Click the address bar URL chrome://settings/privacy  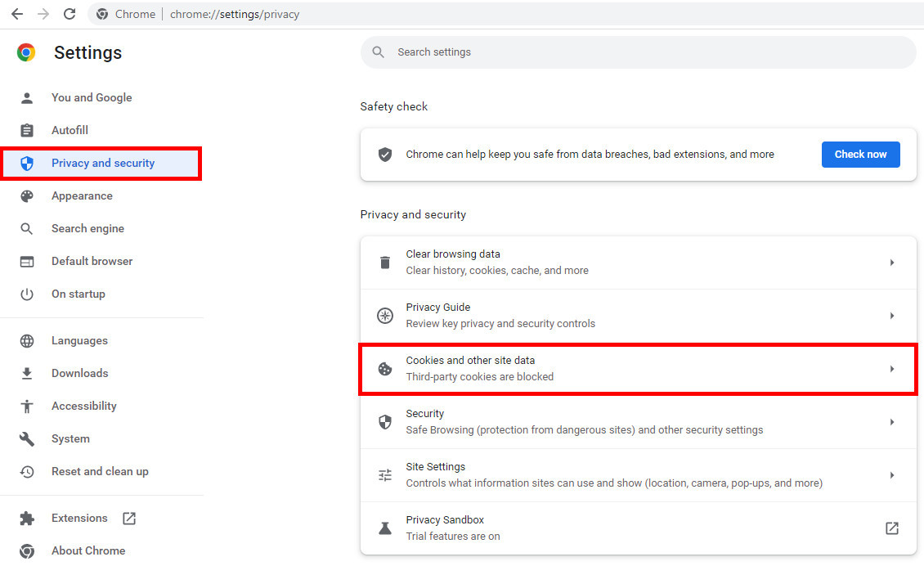coord(235,14)
